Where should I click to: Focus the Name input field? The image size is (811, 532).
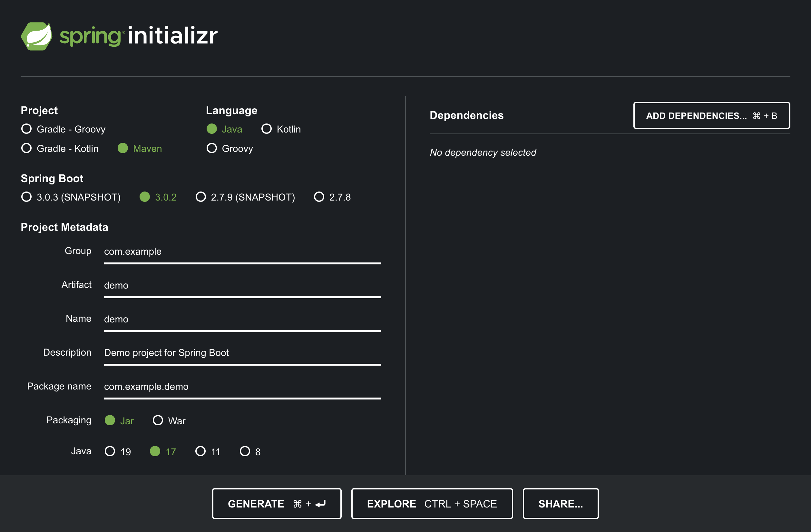pyautogui.click(x=243, y=319)
